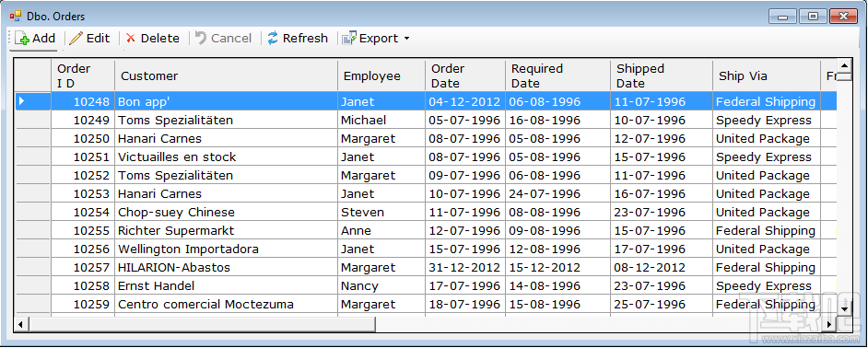Select Ernst Handel customer cell

pos(226,286)
